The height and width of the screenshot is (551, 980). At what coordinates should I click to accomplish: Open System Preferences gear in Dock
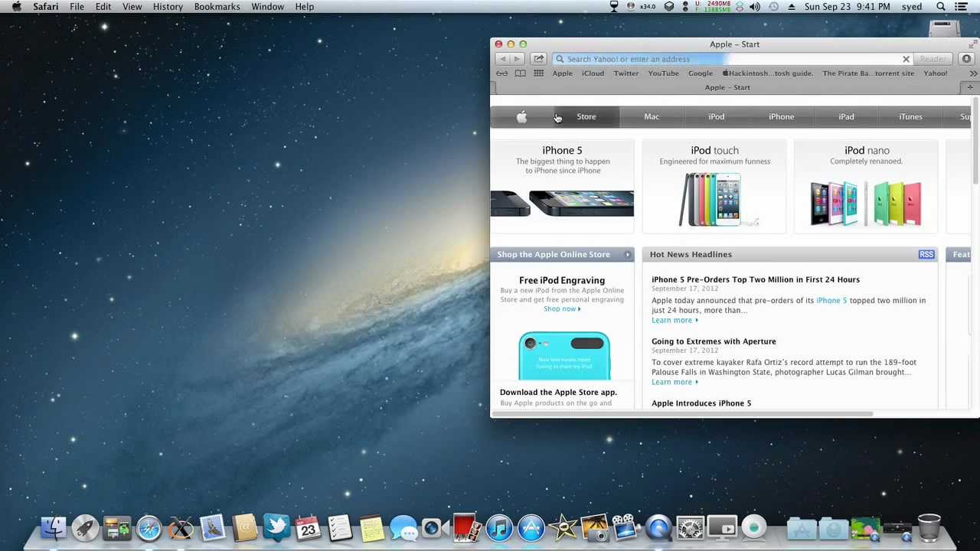tap(690, 528)
